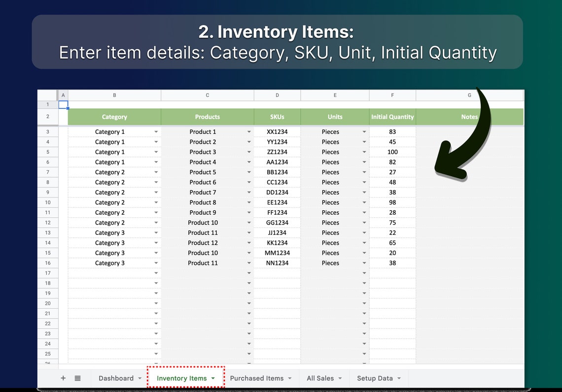Screen dimensions: 562x392
Task: Select column header D
Action: tap(277, 95)
